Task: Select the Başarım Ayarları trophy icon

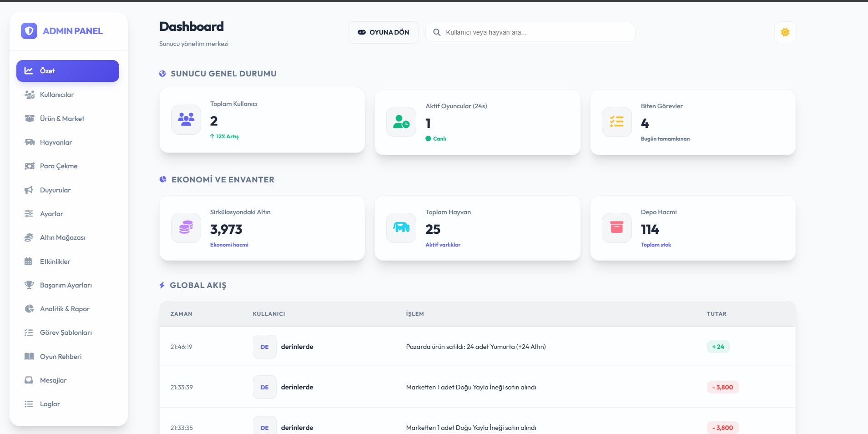Action: point(29,285)
